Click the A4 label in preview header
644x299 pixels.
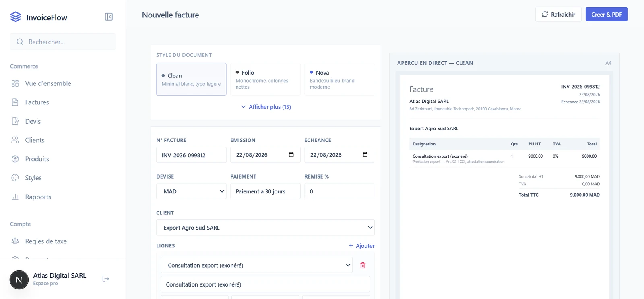[x=608, y=63]
